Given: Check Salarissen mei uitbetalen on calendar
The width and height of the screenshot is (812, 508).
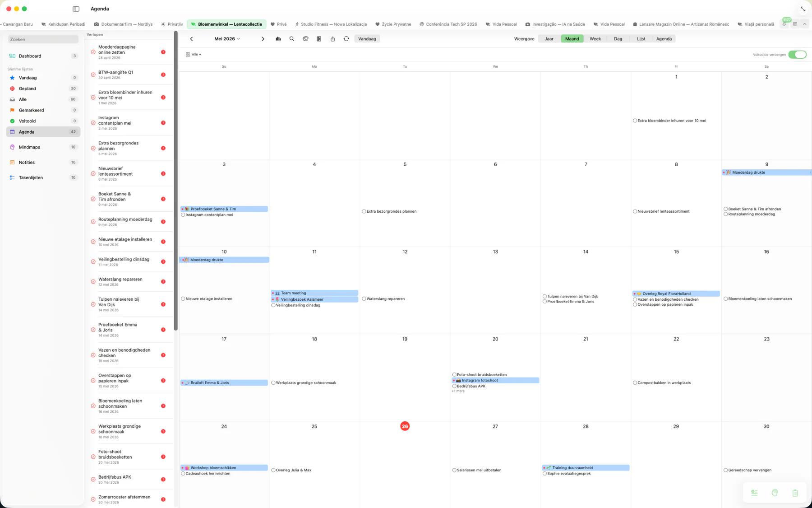Looking at the screenshot, I should (454, 470).
